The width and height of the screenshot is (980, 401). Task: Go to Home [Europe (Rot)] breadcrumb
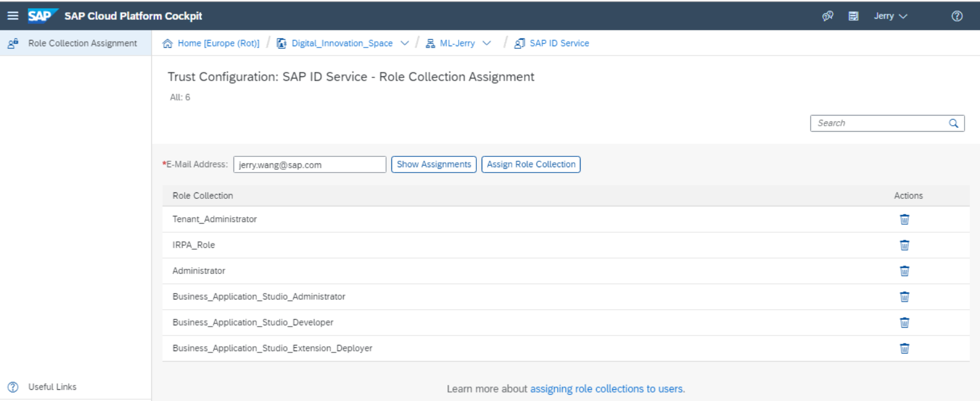(x=219, y=43)
